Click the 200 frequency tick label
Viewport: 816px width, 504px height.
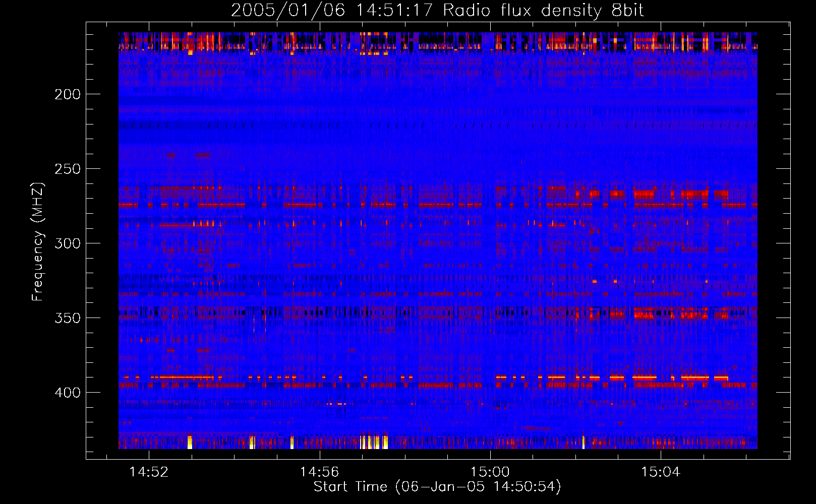tap(68, 94)
